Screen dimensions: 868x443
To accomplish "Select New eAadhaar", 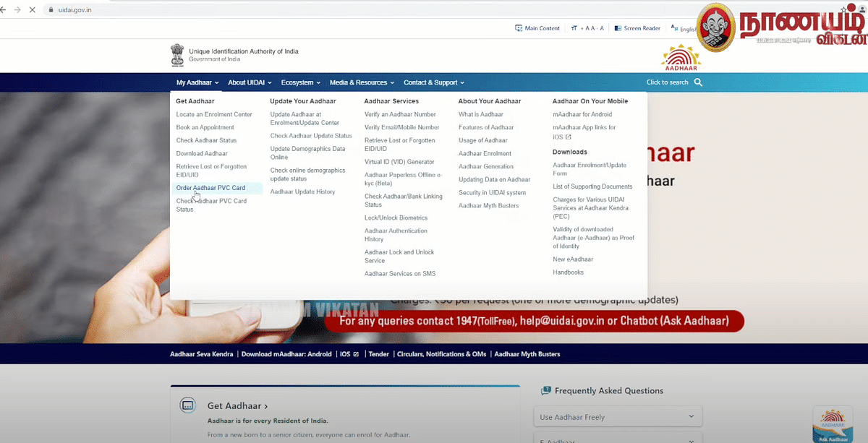I will point(573,259).
